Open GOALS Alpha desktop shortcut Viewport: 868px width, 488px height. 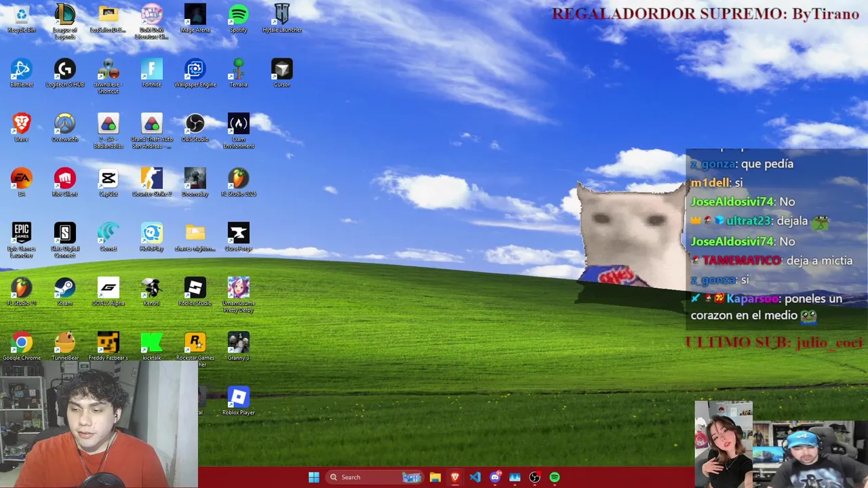click(x=108, y=291)
